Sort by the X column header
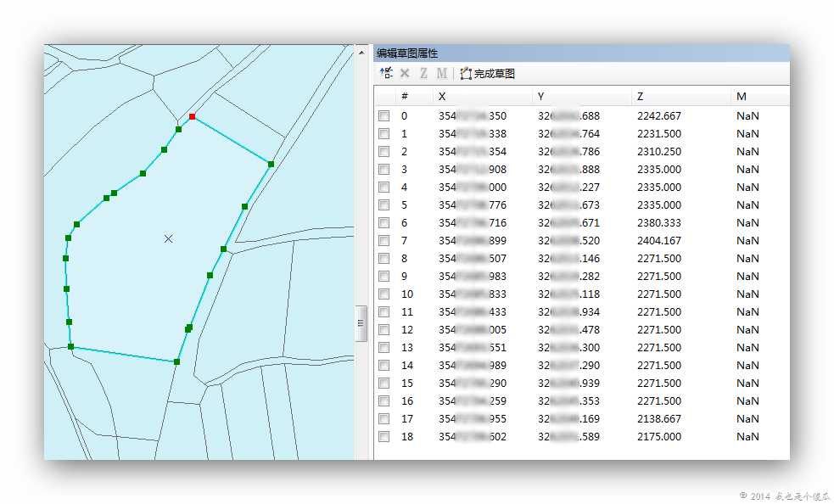834x504 pixels. point(483,97)
